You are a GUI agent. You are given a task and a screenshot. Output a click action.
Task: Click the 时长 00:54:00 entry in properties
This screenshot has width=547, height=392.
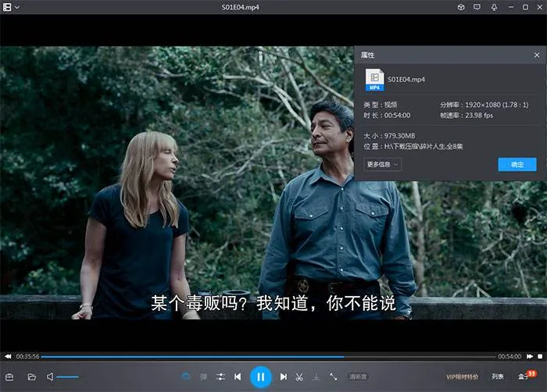387,116
